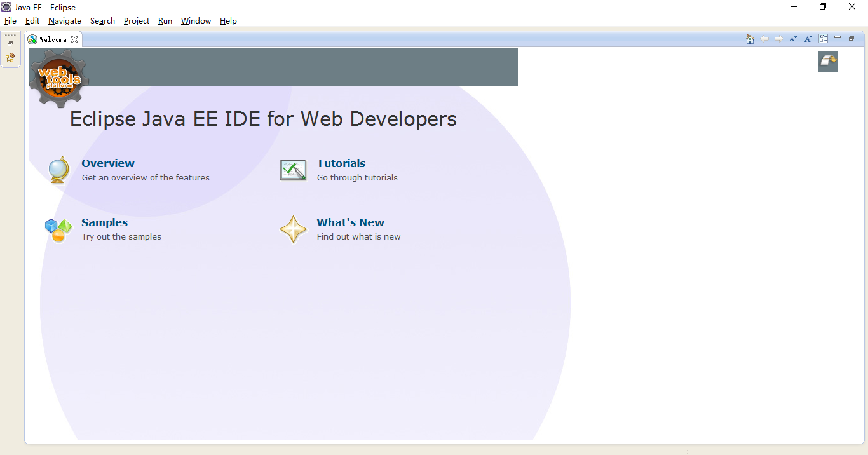Close the Eclipse window
Screen dimensions: 868x455
852,7
